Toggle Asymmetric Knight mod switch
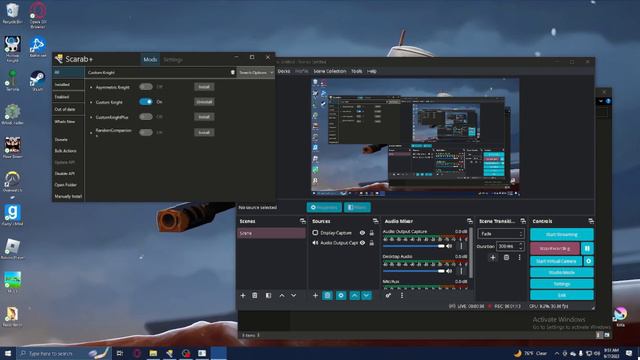640x360 pixels. pos(146,87)
